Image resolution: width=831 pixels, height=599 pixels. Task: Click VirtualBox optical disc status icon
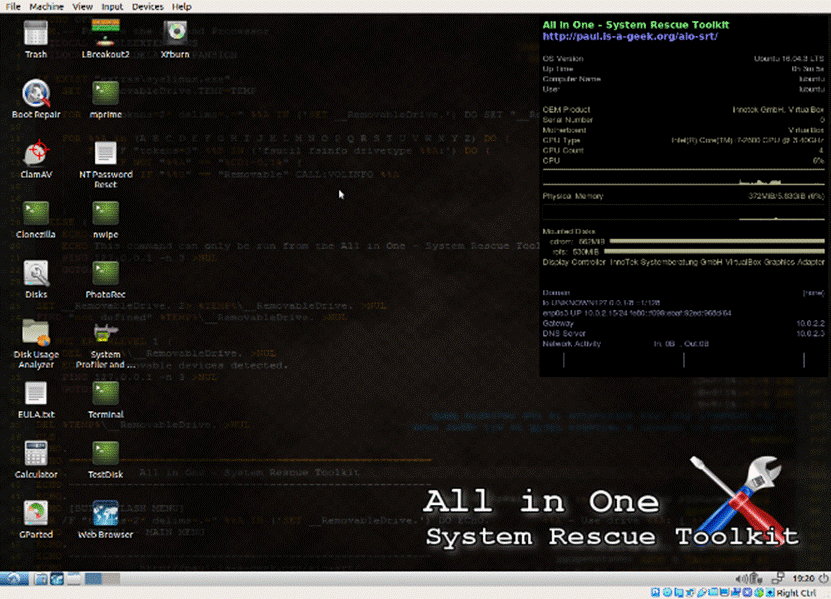click(668, 592)
